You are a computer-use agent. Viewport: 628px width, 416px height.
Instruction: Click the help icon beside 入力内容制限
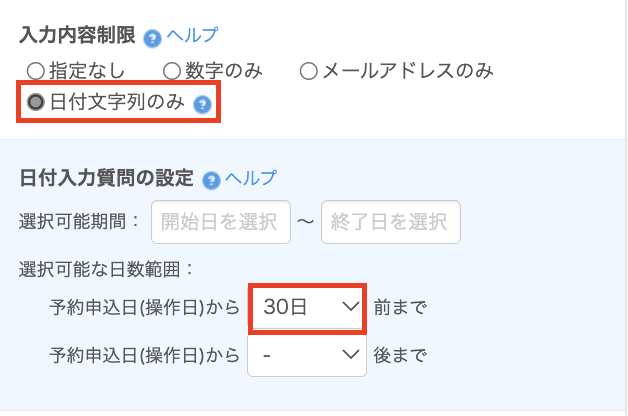point(152,39)
